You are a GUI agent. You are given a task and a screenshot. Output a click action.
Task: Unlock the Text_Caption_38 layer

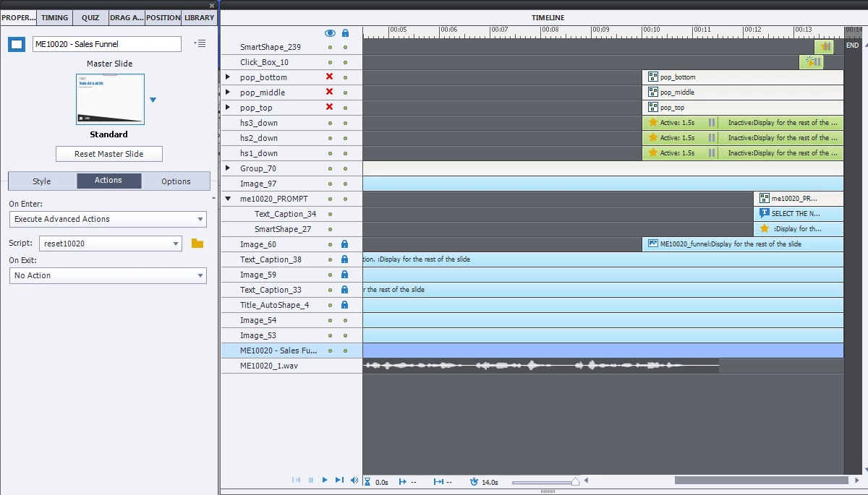[345, 259]
